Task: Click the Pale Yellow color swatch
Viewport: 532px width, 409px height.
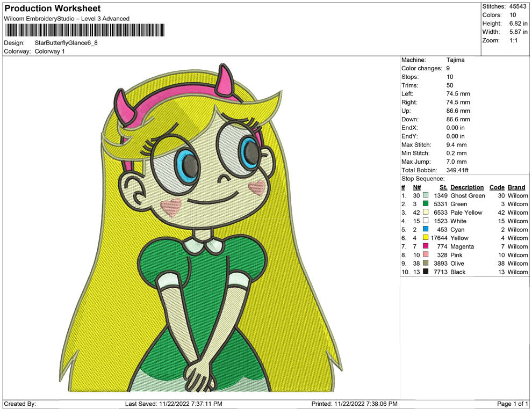Action: coord(426,212)
